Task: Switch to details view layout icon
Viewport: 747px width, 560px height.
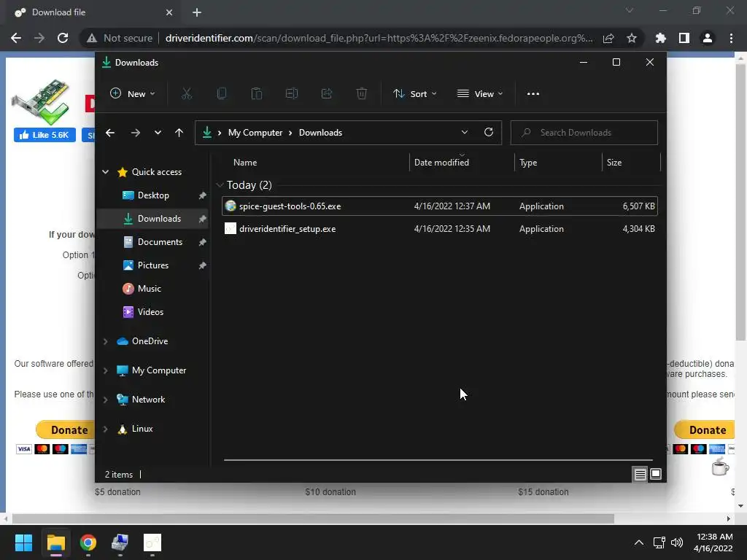Action: point(640,474)
